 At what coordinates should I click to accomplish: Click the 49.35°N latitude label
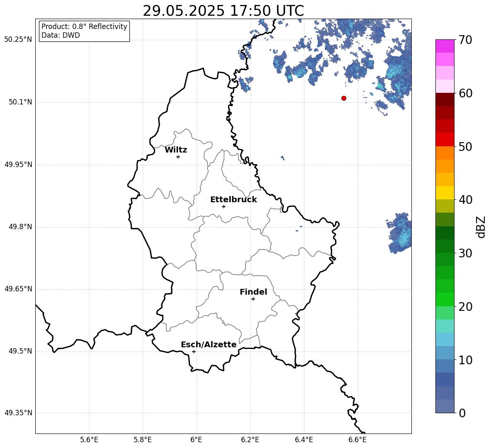coord(18,413)
